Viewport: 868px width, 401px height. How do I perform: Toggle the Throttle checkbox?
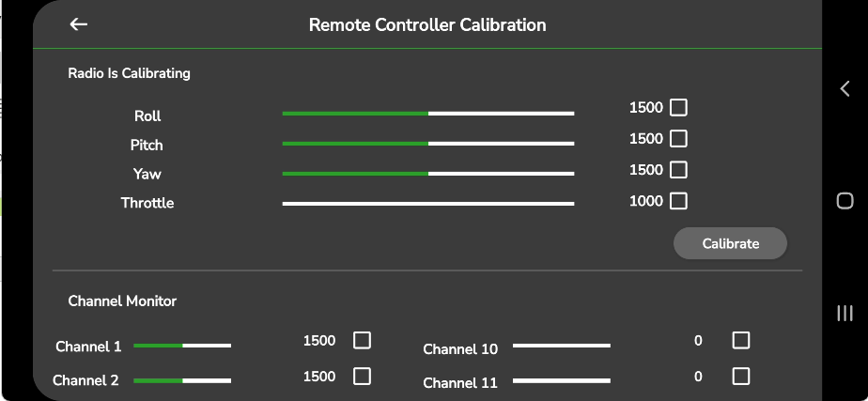pos(678,201)
